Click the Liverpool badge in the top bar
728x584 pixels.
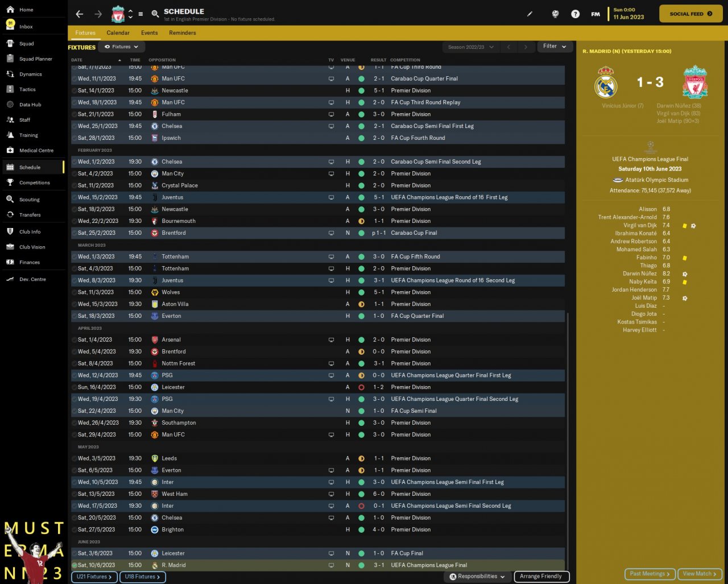tap(118, 14)
